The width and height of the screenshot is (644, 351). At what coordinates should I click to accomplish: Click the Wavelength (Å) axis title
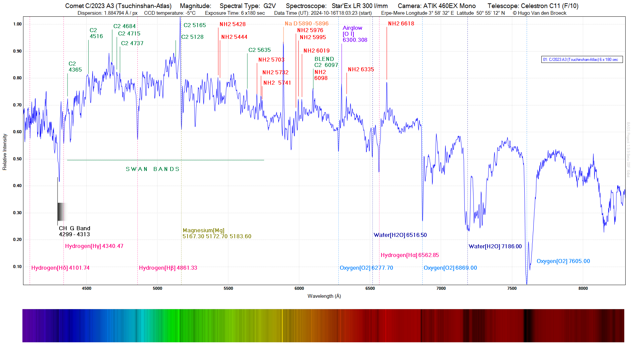(324, 296)
